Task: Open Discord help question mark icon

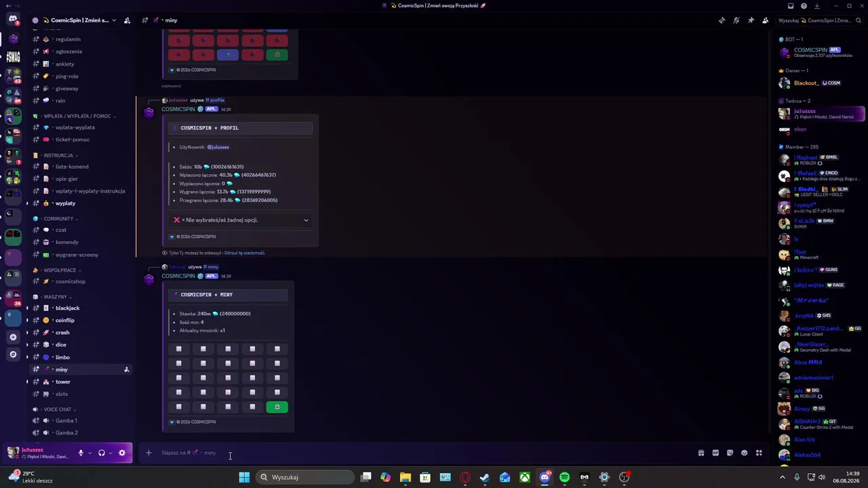Action: 804,5
